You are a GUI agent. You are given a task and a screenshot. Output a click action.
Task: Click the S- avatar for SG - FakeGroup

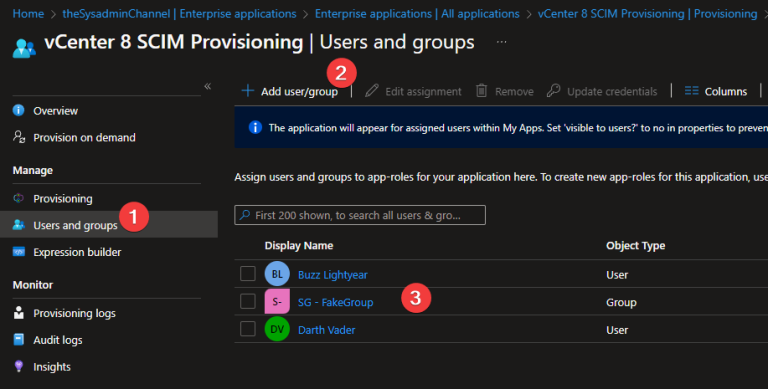(277, 302)
